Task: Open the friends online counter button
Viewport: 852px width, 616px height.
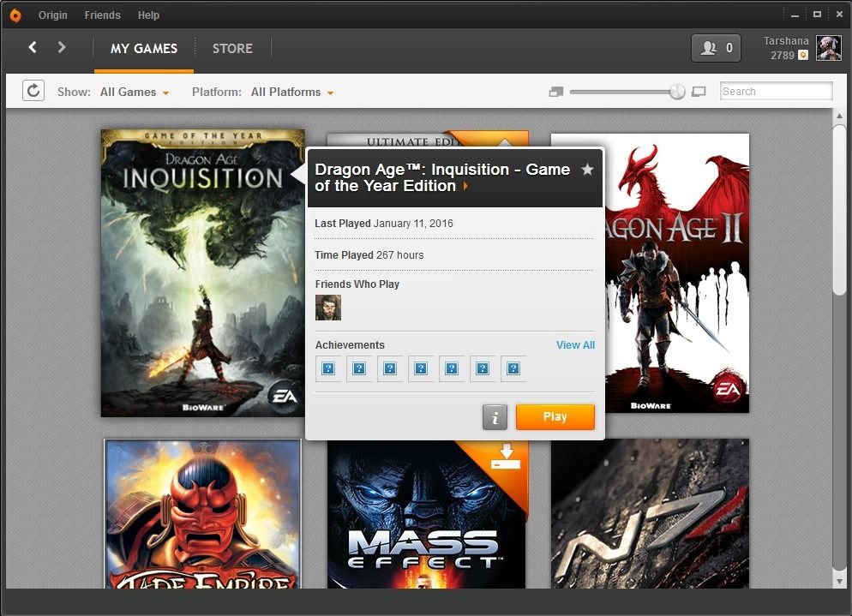Action: [x=716, y=48]
